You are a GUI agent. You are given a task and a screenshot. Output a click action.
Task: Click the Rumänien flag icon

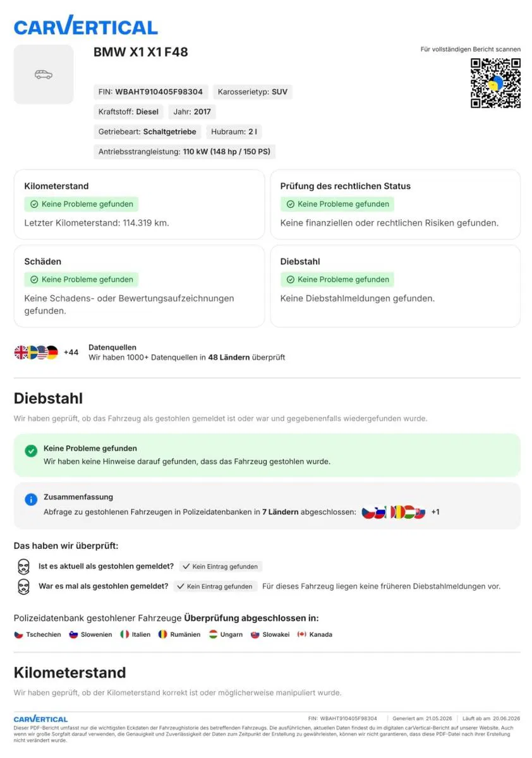pos(162,634)
